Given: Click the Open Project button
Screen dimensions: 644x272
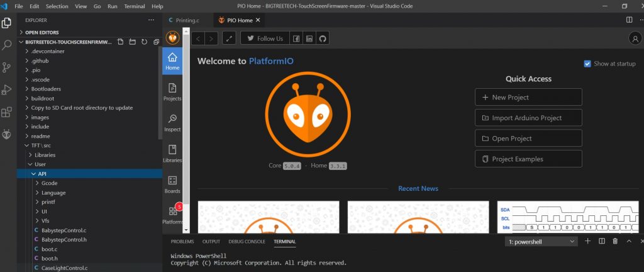Looking at the screenshot, I should pos(528,139).
